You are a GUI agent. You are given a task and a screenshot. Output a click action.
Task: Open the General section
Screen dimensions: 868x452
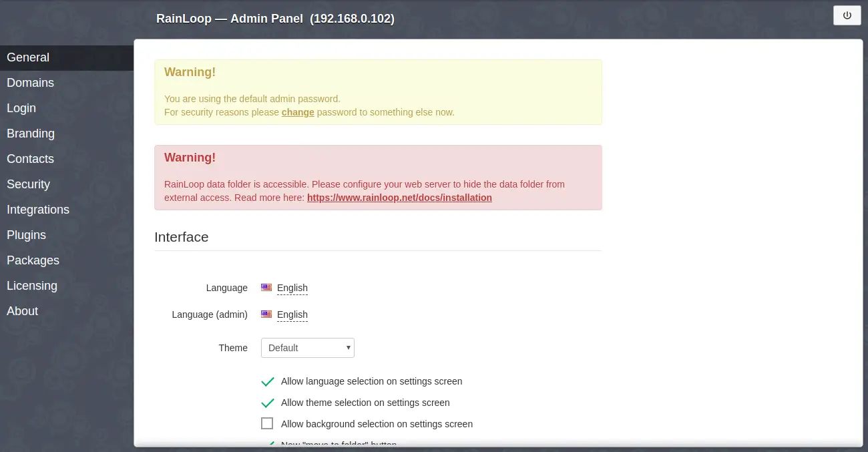point(67,57)
